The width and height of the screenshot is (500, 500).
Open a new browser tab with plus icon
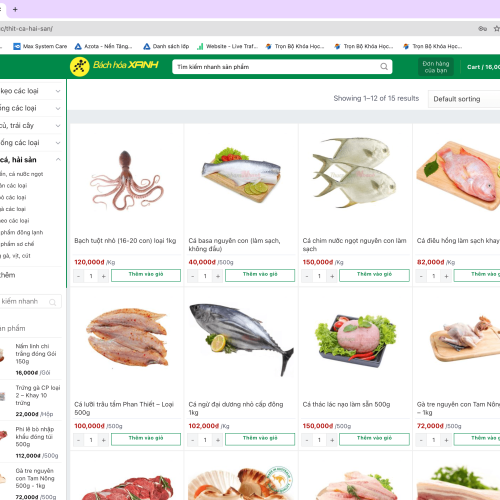(x=15, y=9)
